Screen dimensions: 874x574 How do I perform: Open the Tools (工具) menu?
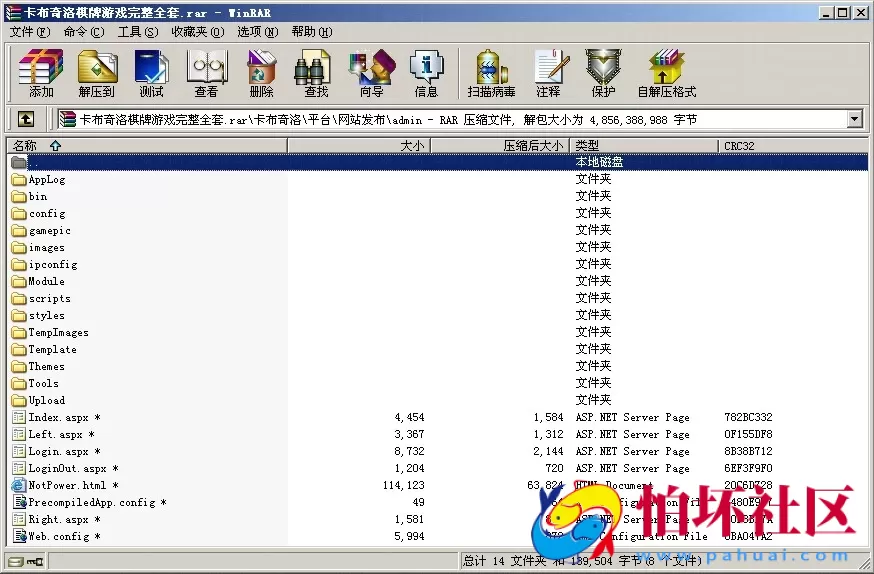pos(138,32)
